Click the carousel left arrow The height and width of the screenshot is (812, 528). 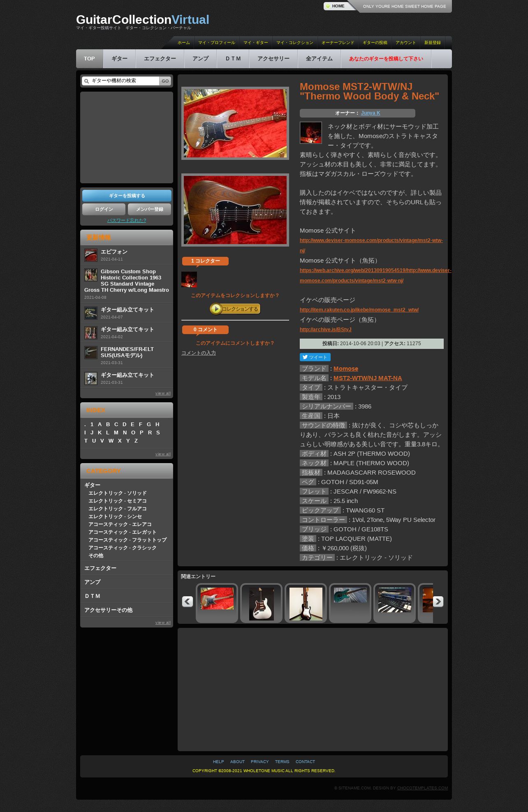pyautogui.click(x=188, y=602)
